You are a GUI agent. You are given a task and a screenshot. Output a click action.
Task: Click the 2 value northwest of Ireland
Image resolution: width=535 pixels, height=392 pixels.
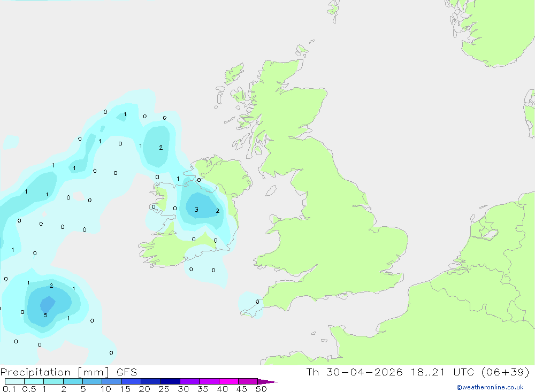pos(160,148)
